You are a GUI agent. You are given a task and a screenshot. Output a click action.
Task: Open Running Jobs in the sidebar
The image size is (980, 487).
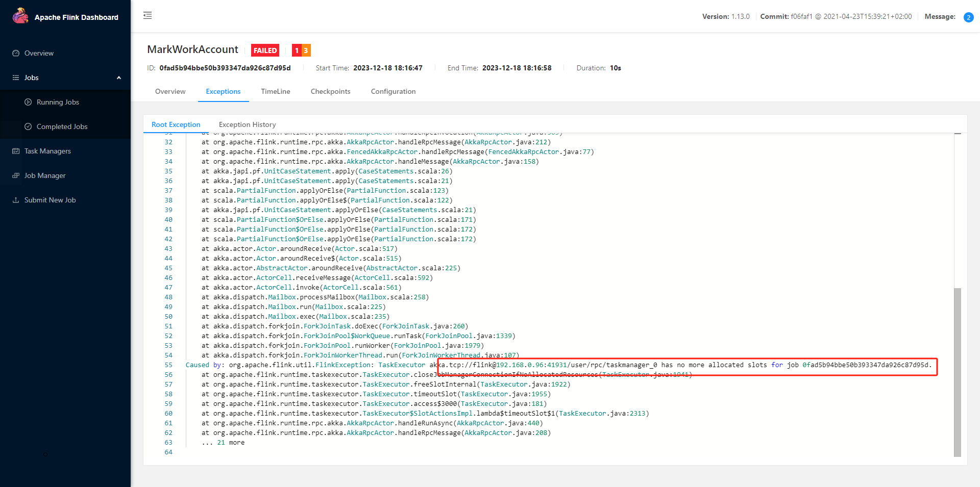[65, 102]
